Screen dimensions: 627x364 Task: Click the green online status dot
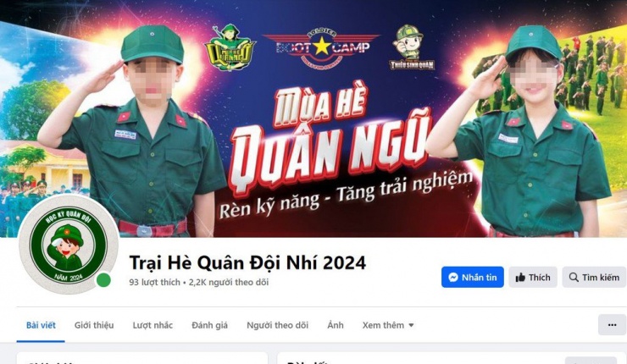pyautogui.click(x=103, y=280)
